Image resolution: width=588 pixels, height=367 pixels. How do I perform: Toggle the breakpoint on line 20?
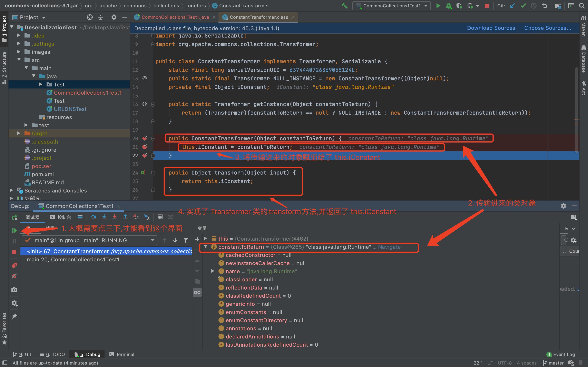tap(145, 138)
